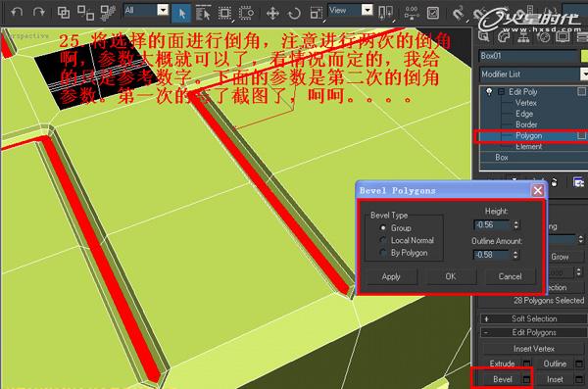
Task: Toggle the 3D Snaps magnet icon
Action: tap(458, 14)
